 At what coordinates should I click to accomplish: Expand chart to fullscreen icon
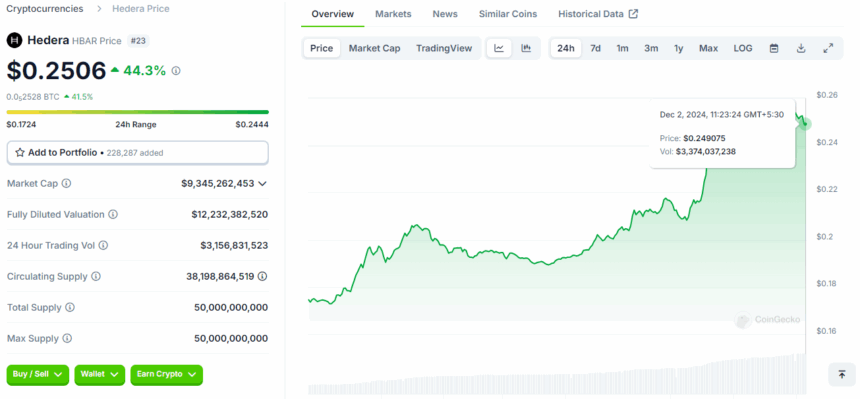[828, 48]
